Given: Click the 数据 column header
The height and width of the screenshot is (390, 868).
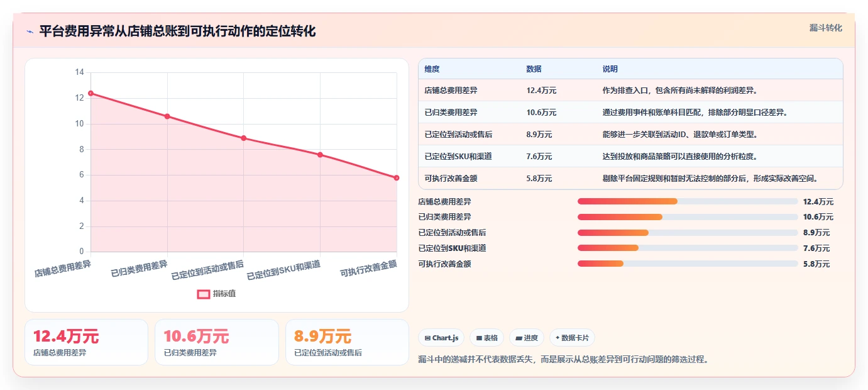Looking at the screenshot, I should pos(534,69).
